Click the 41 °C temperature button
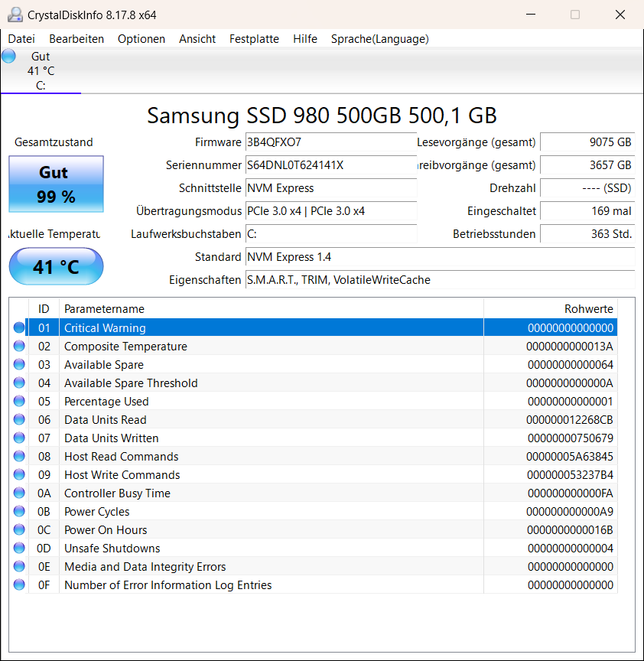Image resolution: width=644 pixels, height=661 pixels. (x=56, y=266)
